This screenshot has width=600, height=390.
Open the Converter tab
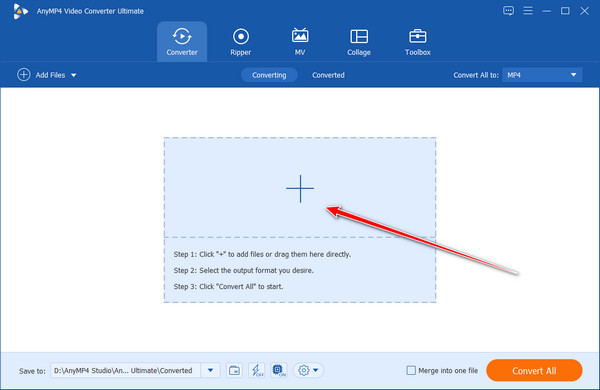tap(182, 42)
